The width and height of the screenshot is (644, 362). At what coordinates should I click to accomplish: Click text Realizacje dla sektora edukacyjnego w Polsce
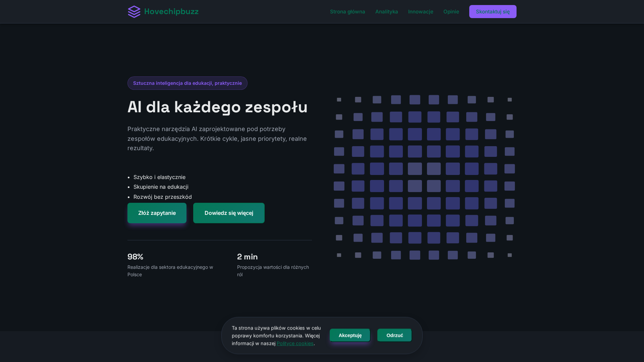[x=170, y=271]
